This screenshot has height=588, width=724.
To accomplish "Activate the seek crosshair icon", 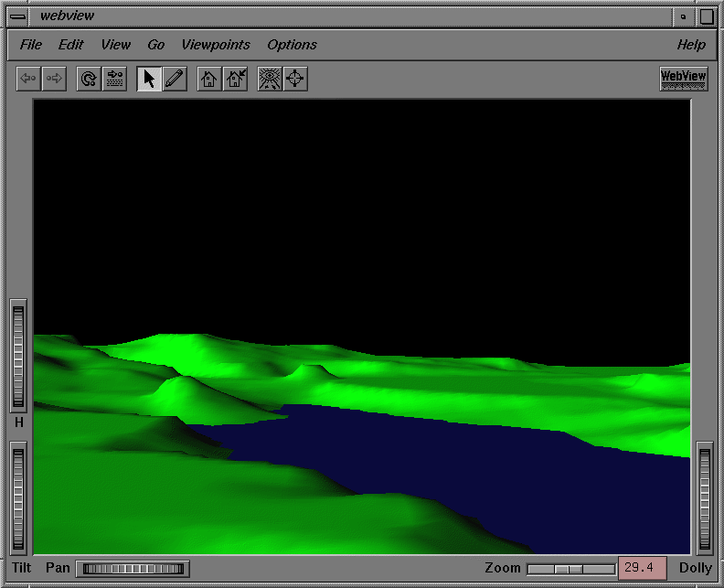I will coord(295,79).
